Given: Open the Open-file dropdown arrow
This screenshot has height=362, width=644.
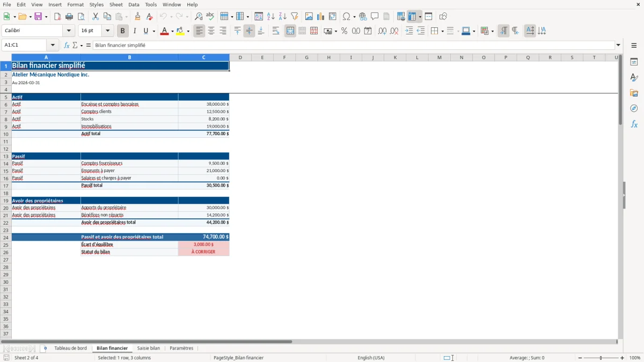Looking at the screenshot, I should click(31, 17).
